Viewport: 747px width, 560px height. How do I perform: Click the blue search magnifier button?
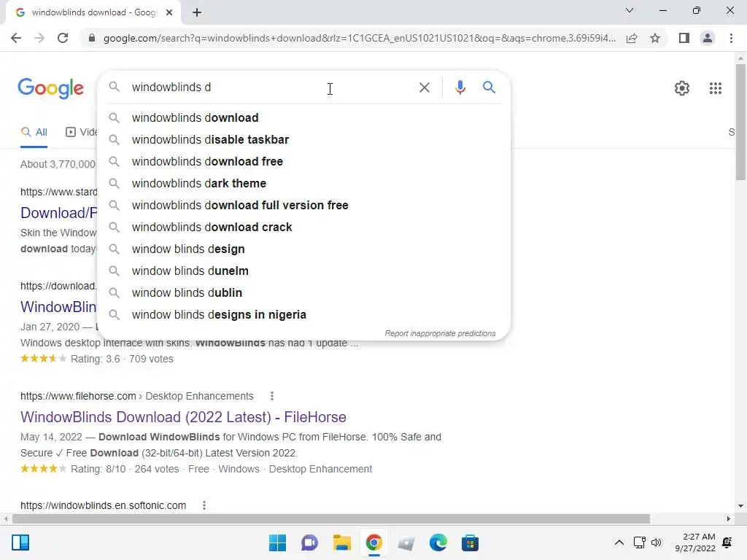click(x=489, y=87)
